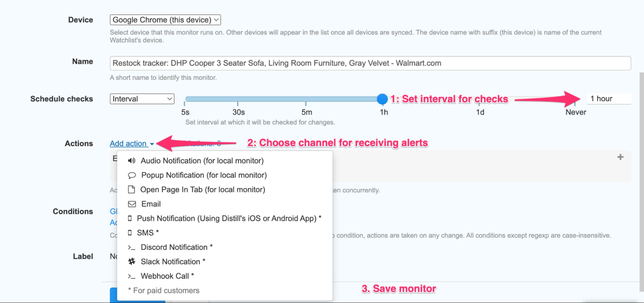Open the schedule type Interval dropdown
The width and height of the screenshot is (644, 303).
pyautogui.click(x=142, y=99)
